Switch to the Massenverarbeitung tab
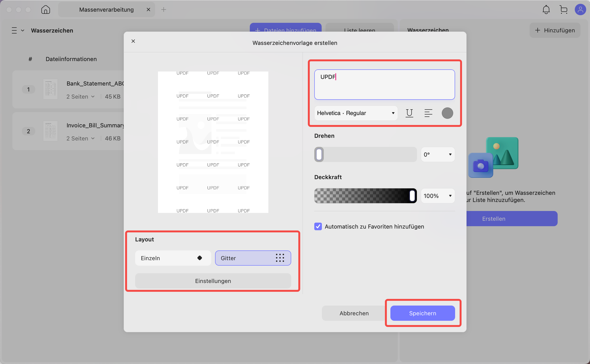Screen dimensions: 590x364 (x=107, y=10)
